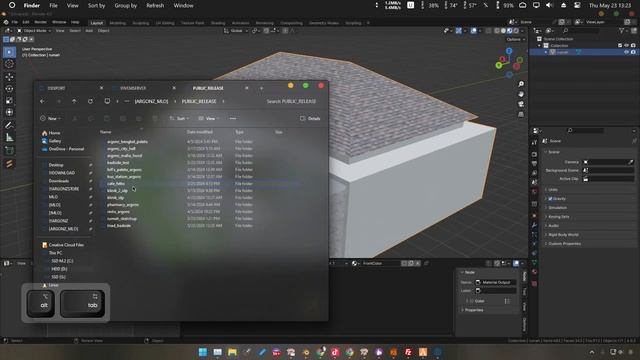Open File Explorer icon on taskbar
The width and height of the screenshot is (640, 360).
[x=232, y=352]
